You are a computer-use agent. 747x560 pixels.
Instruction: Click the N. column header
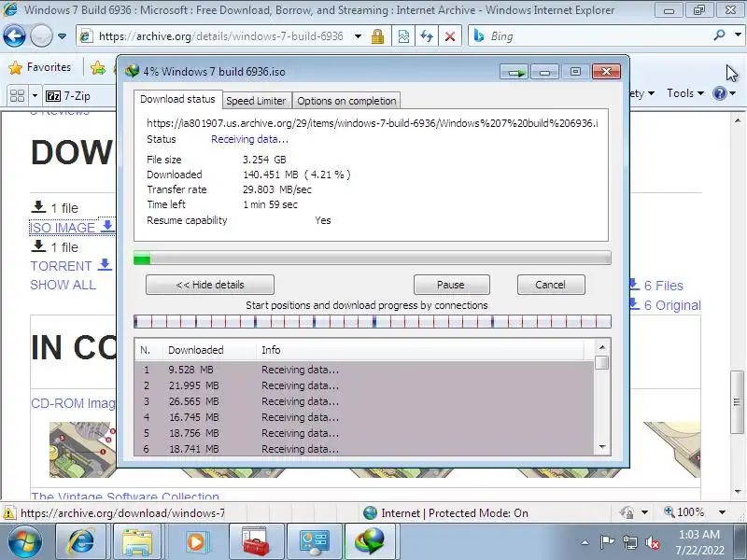click(148, 350)
